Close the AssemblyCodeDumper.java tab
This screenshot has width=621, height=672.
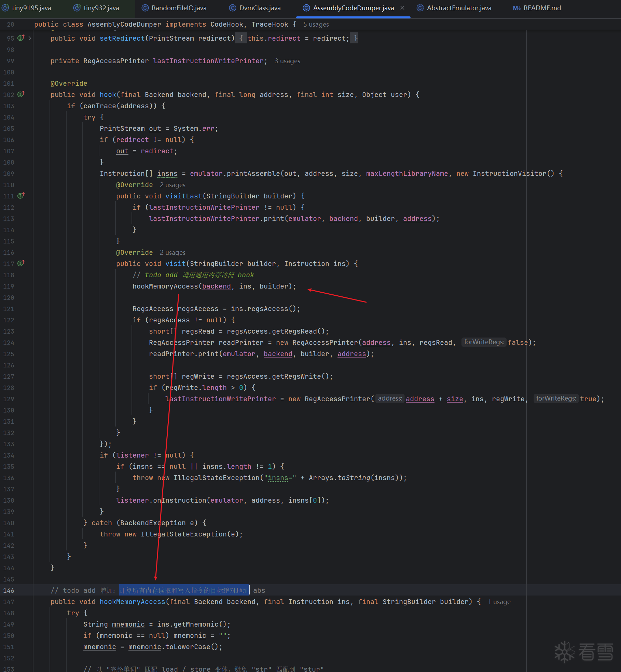[402, 8]
